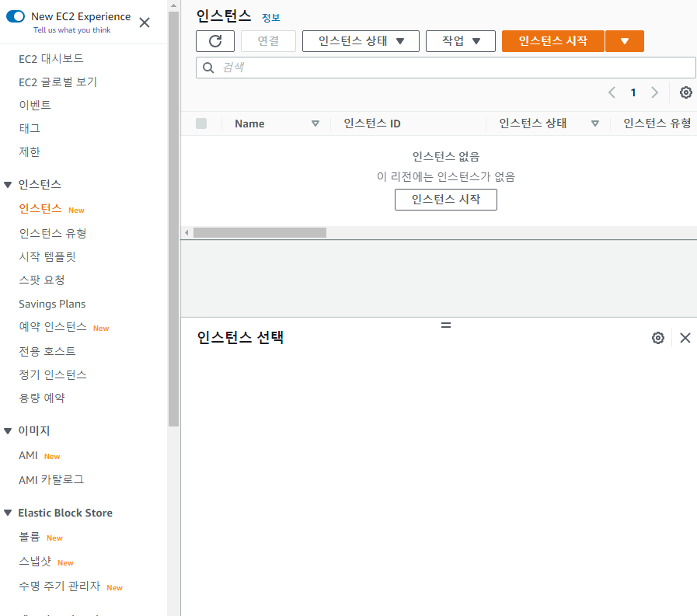The width and height of the screenshot is (697, 616).
Task: Dismiss the New EC2 Experience banner
Action: coord(145,23)
